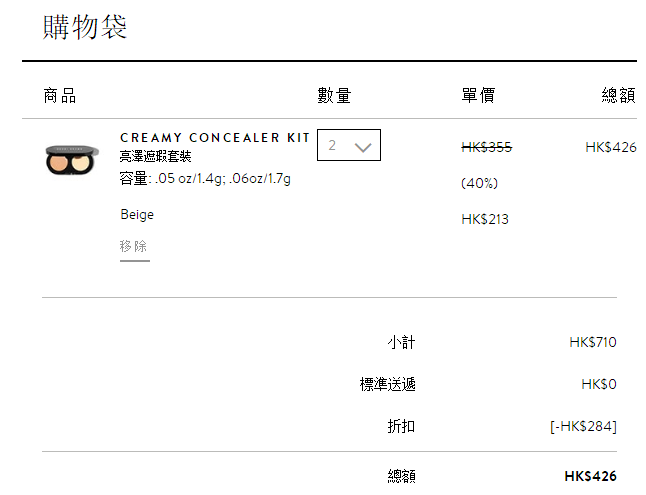Screen dimensions: 646x495
Task: Click the bold HK$426 grand total
Action: click(x=590, y=476)
